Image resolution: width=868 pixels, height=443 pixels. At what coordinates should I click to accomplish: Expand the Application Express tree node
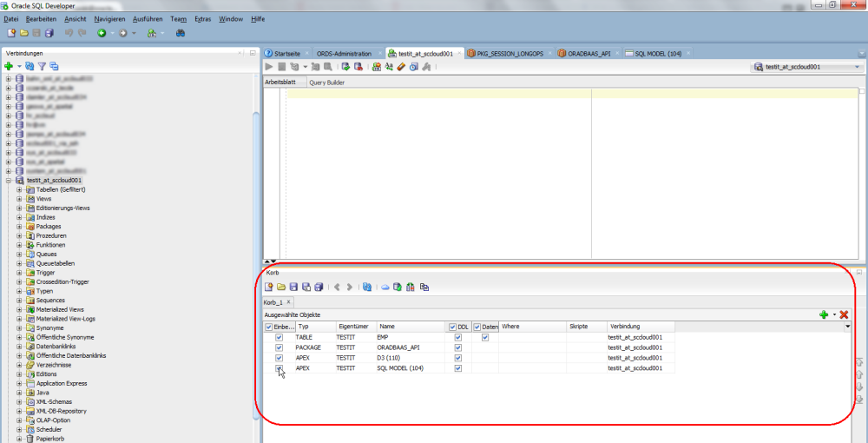pyautogui.click(x=19, y=383)
